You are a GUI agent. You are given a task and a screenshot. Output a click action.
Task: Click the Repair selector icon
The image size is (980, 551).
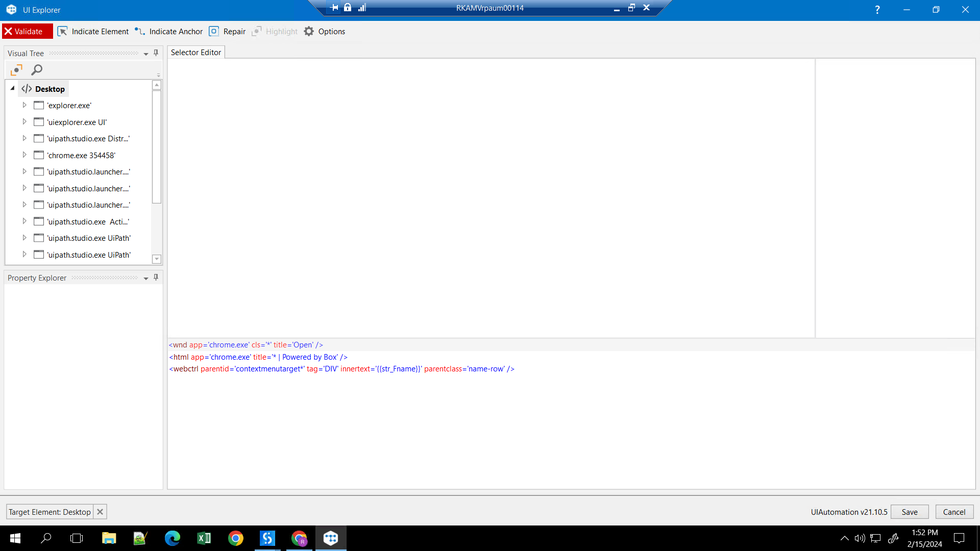(214, 32)
